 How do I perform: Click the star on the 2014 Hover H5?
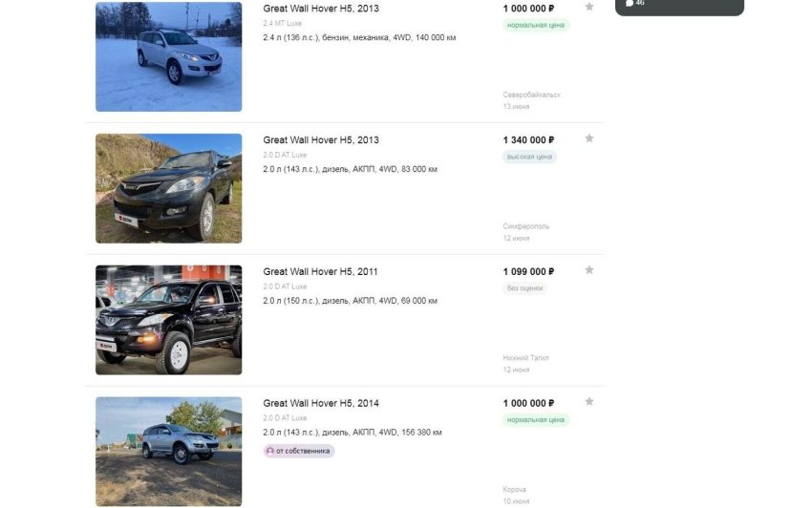tap(589, 402)
